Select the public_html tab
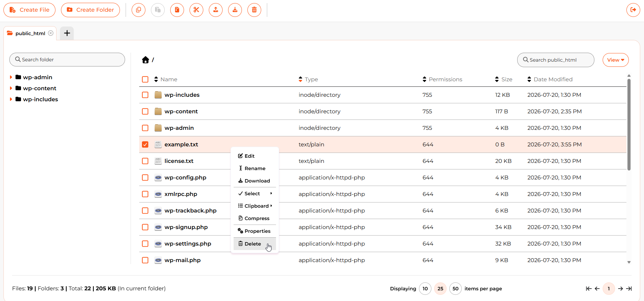This screenshot has height=301, width=644. pos(30,33)
